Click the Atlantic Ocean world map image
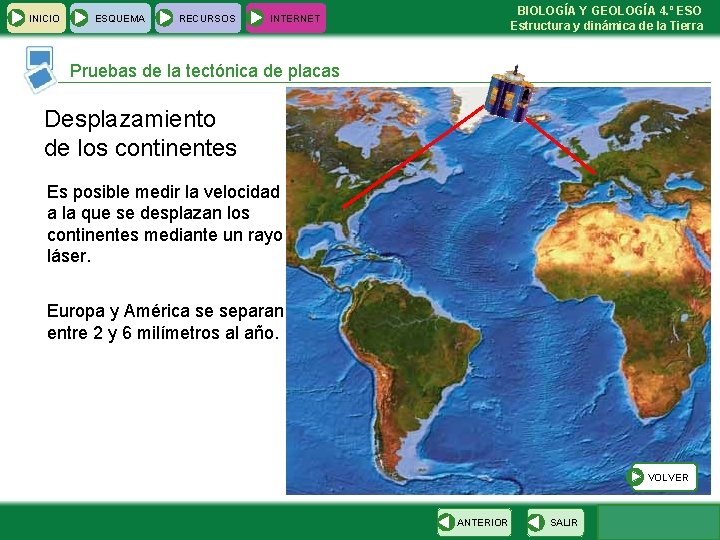Viewport: 720px width, 540px height. click(498, 291)
